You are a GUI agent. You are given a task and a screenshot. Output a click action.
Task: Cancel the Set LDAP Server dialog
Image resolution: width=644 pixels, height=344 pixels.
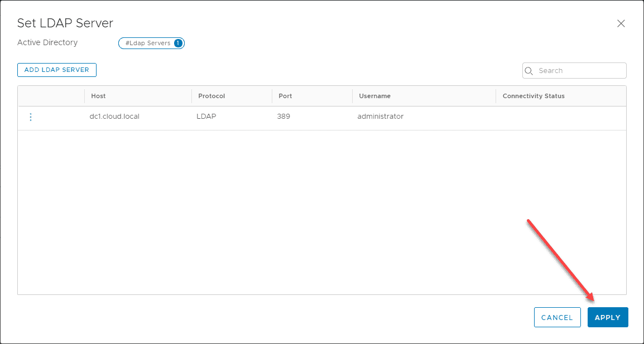point(557,317)
